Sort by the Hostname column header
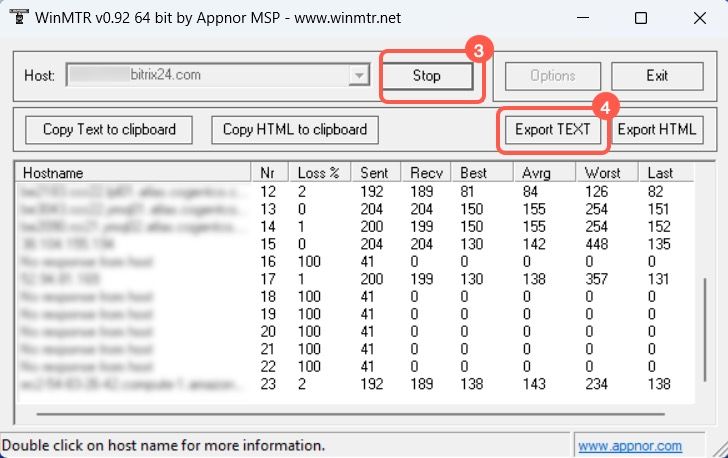 tap(133, 173)
